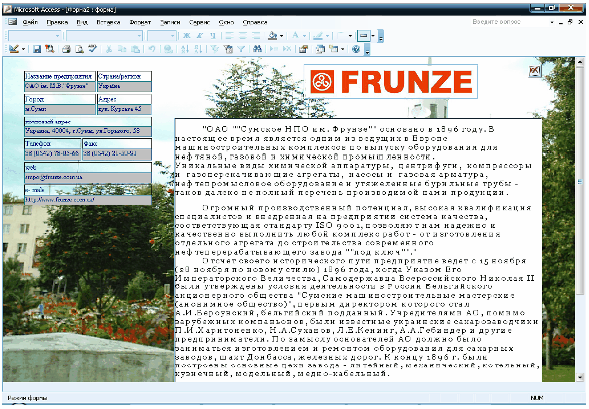Open the Сервис menu
The width and height of the screenshot is (589, 409).
coord(199,22)
